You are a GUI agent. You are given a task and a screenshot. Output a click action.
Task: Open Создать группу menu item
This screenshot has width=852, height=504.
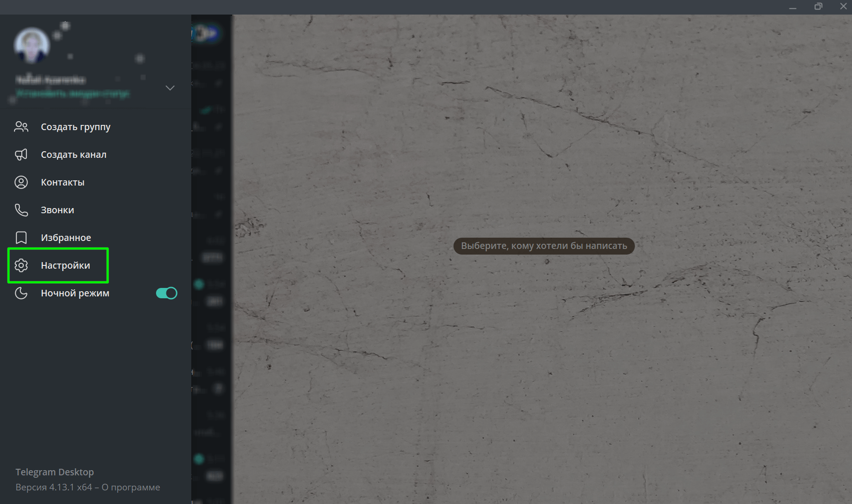pyautogui.click(x=95, y=127)
